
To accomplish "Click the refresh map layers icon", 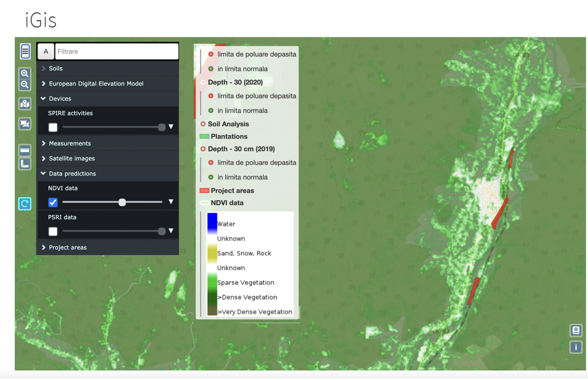I will tap(25, 204).
